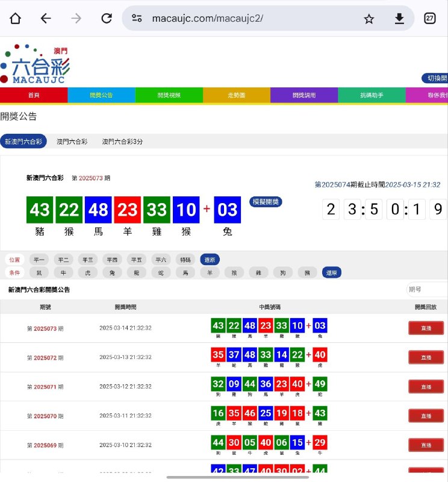Switch to the 澳門六合彩 tab

72,142
